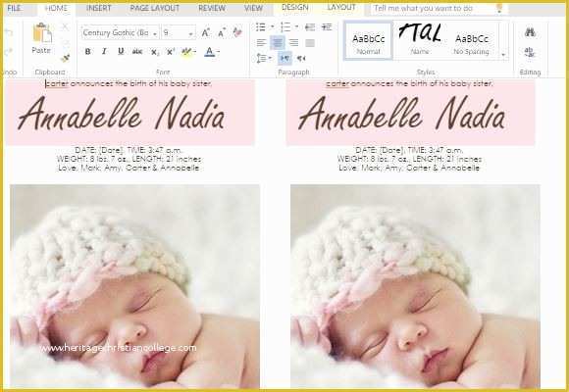Select the Format Painter brush icon

[x=66, y=58]
